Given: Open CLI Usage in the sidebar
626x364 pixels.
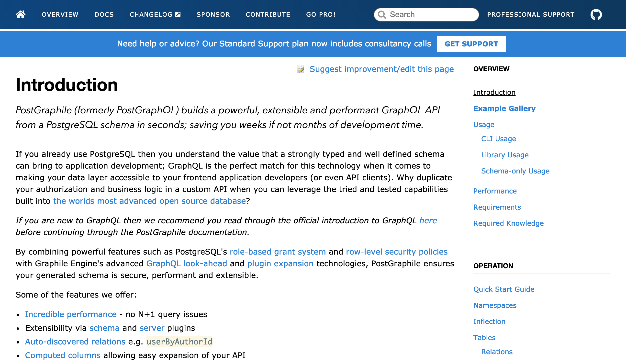Looking at the screenshot, I should pos(498,139).
